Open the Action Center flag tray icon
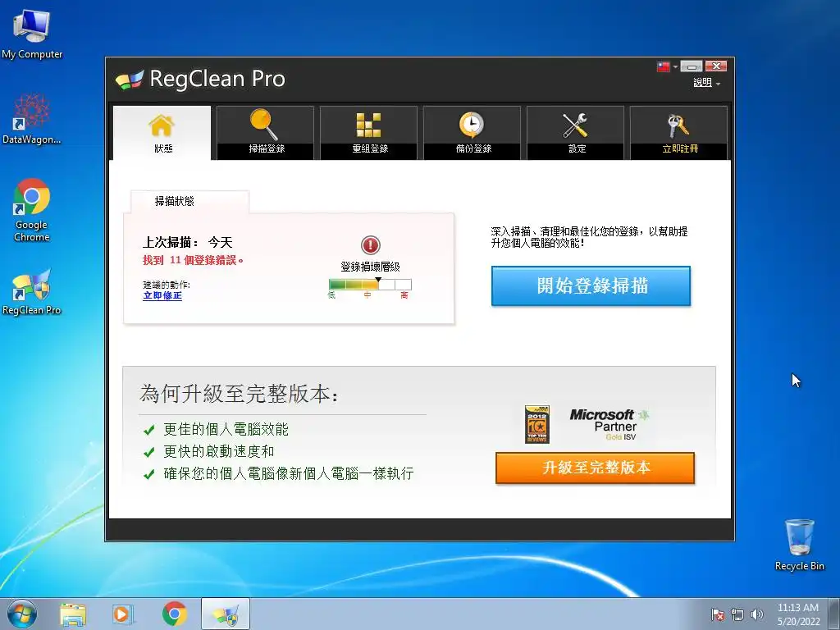The width and height of the screenshot is (840, 630). pos(717,614)
